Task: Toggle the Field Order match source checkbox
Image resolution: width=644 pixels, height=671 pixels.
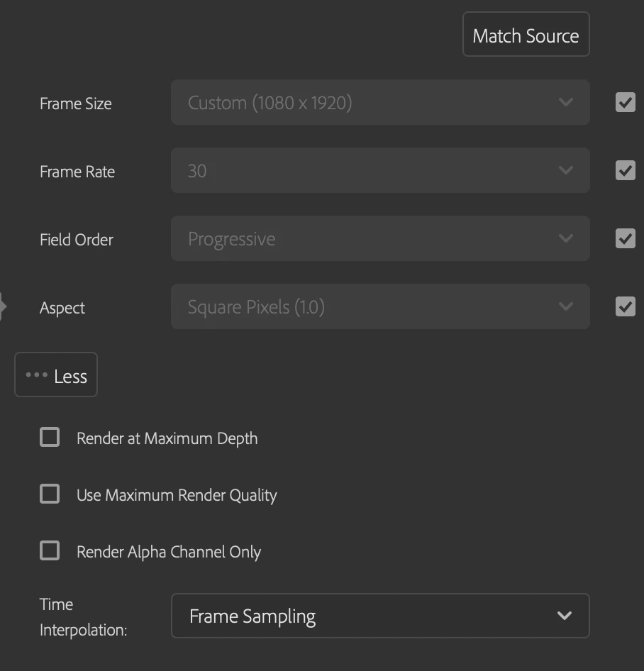Action: pyautogui.click(x=625, y=239)
